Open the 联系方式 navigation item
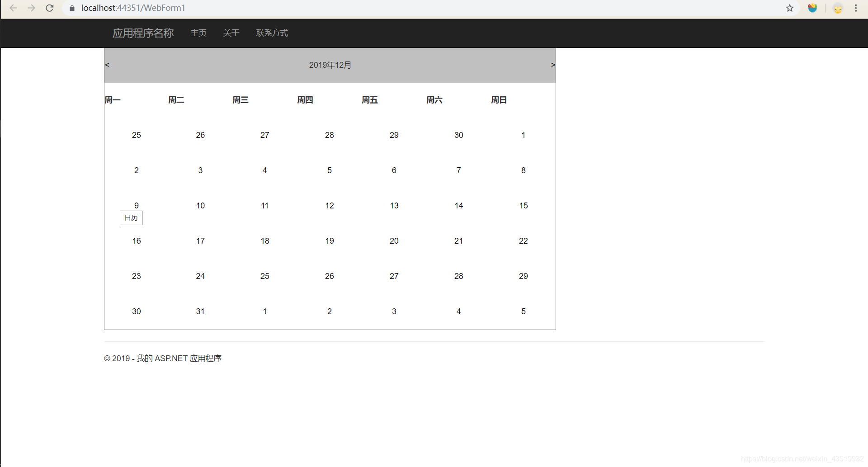 [x=272, y=33]
